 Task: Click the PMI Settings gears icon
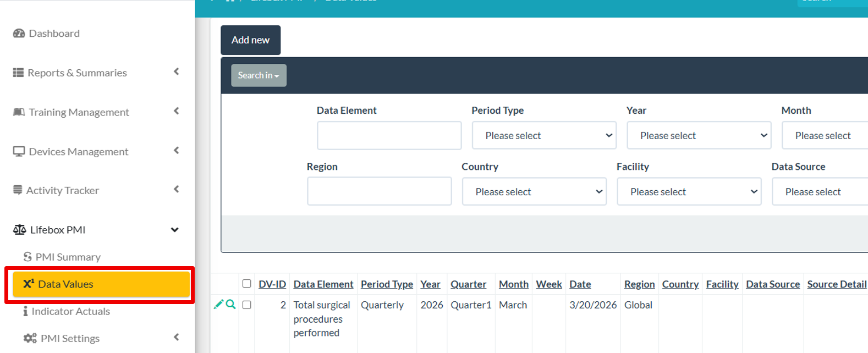click(30, 338)
